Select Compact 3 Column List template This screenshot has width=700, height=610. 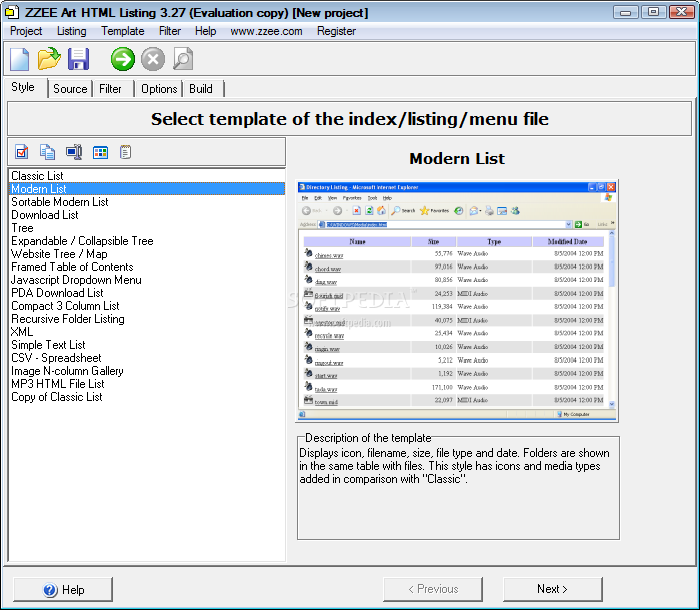click(147, 306)
